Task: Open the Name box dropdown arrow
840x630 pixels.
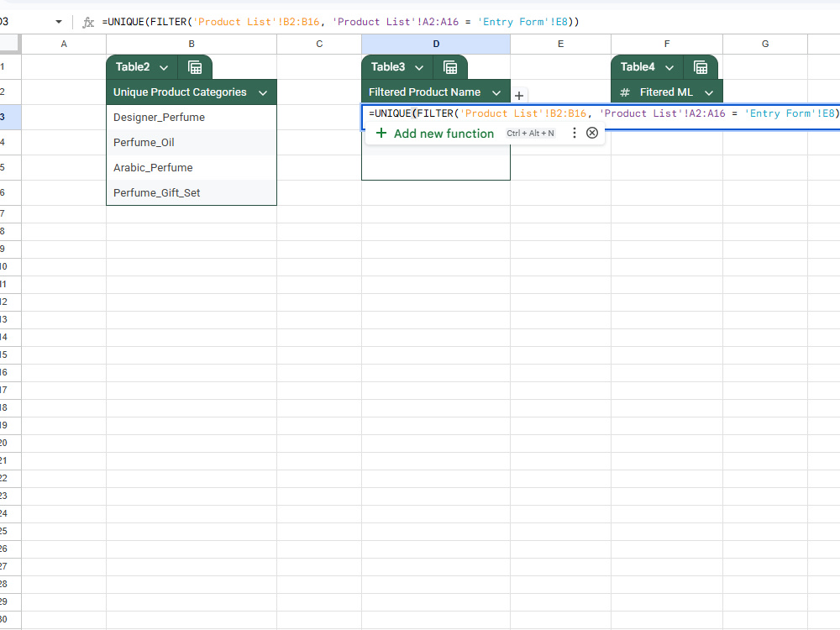Action: tap(59, 22)
